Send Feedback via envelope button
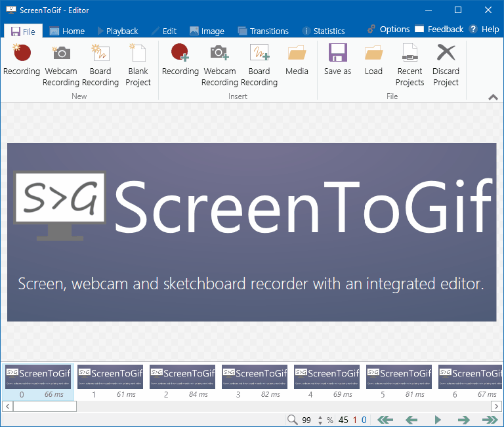Image resolution: width=504 pixels, height=427 pixels. (x=439, y=30)
